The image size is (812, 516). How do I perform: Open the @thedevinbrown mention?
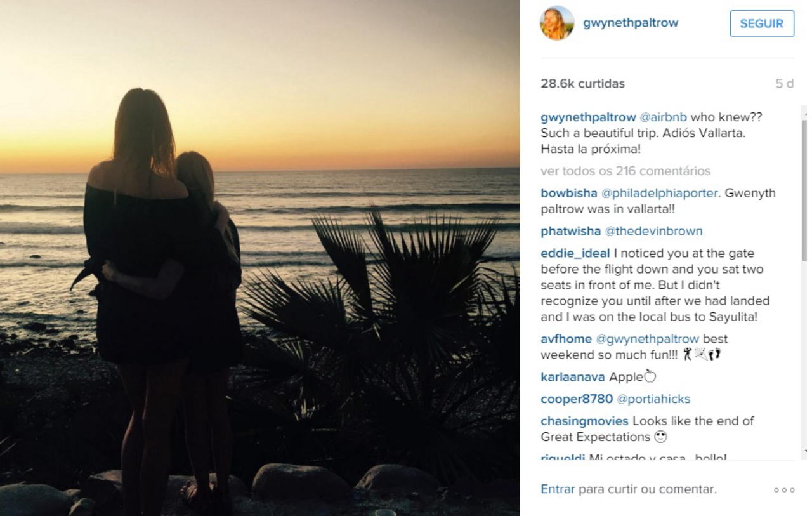[653, 231]
